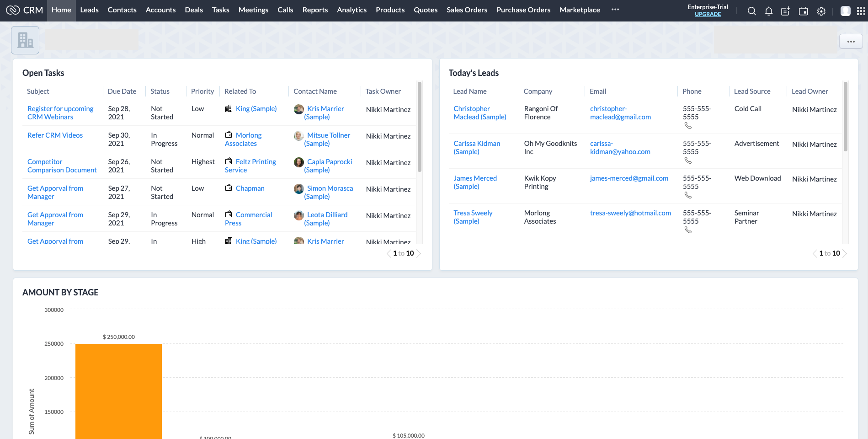The image size is (868, 439).
Task: Open Morlong Associates account link in Open Tasks
Action: [x=243, y=139]
